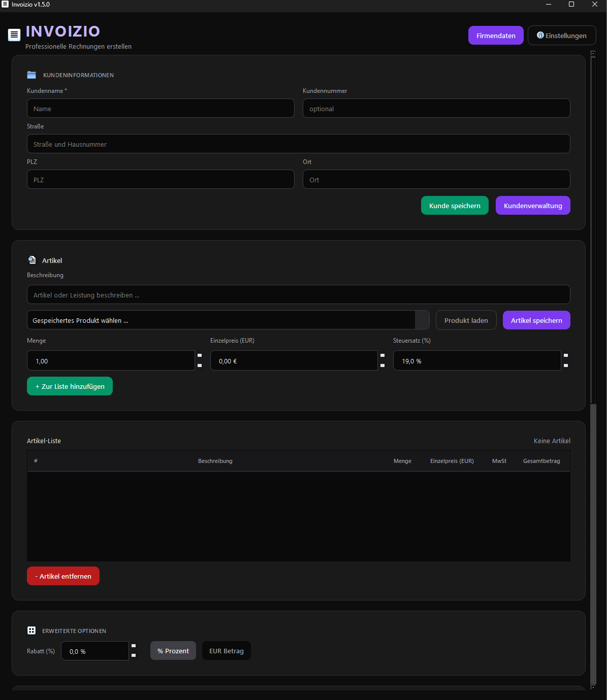607x700 pixels.
Task: Click Artikel speichern button
Action: click(x=536, y=320)
